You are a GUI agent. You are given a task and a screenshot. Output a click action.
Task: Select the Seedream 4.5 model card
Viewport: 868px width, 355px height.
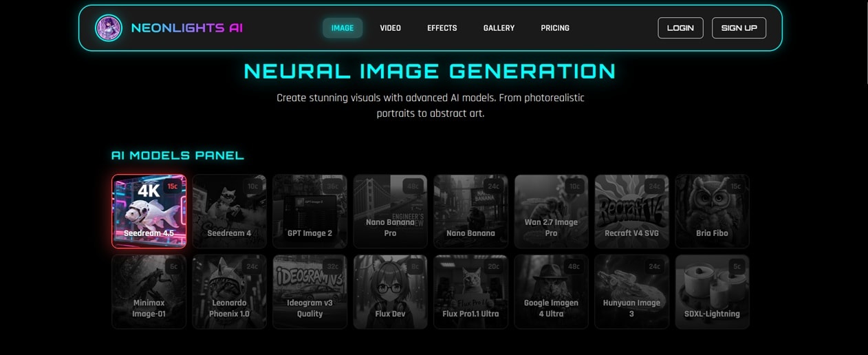coord(149,211)
